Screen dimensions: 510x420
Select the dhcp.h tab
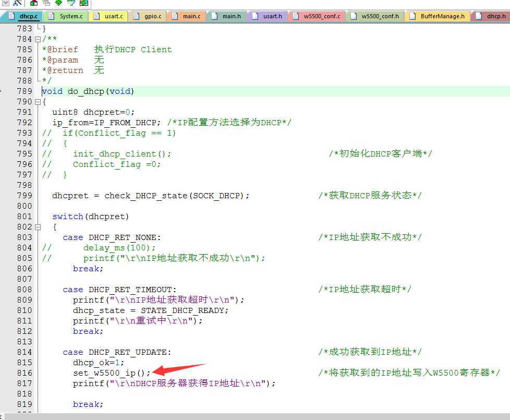(x=491, y=16)
